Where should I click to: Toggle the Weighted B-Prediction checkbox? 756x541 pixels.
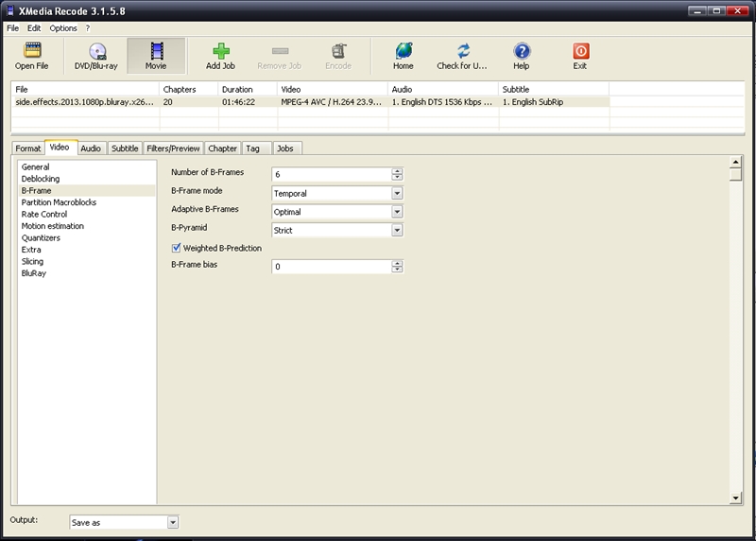click(176, 248)
